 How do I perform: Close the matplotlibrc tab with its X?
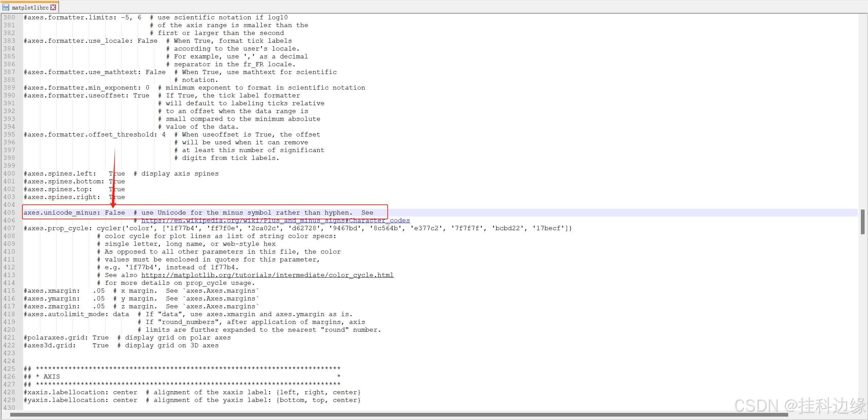pos(53,7)
